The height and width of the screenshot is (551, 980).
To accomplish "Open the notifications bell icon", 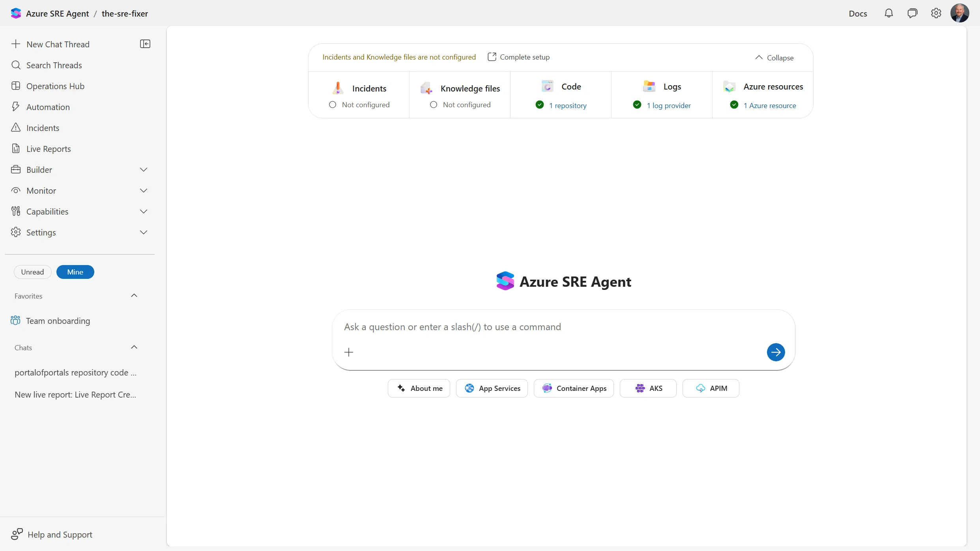I will pos(888,13).
